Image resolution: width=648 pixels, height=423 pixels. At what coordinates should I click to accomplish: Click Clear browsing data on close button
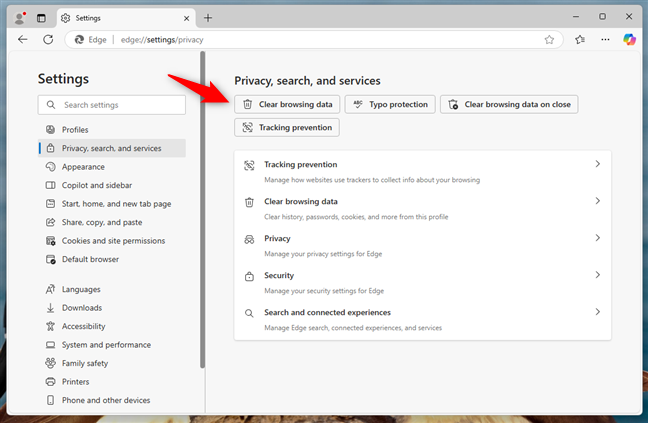click(x=509, y=105)
